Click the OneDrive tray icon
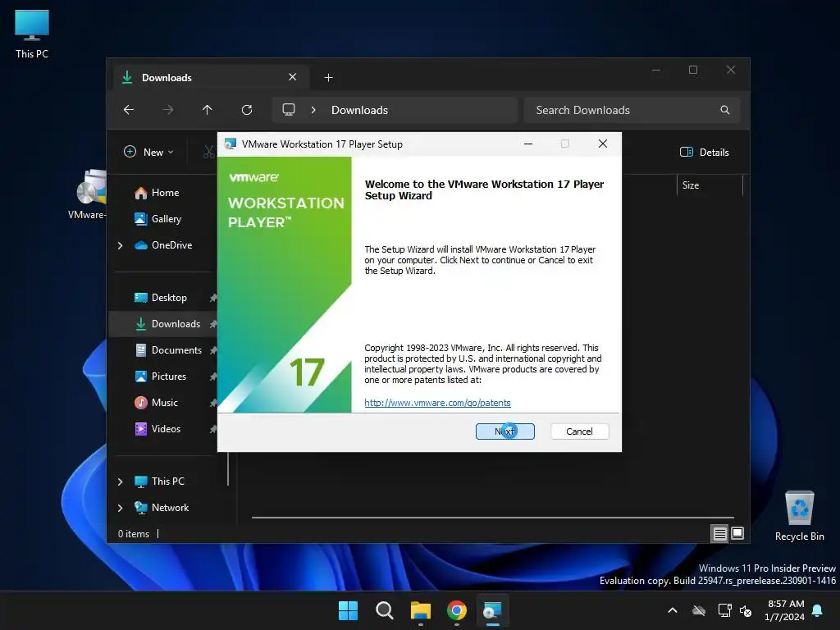Image resolution: width=840 pixels, height=630 pixels. [699, 610]
